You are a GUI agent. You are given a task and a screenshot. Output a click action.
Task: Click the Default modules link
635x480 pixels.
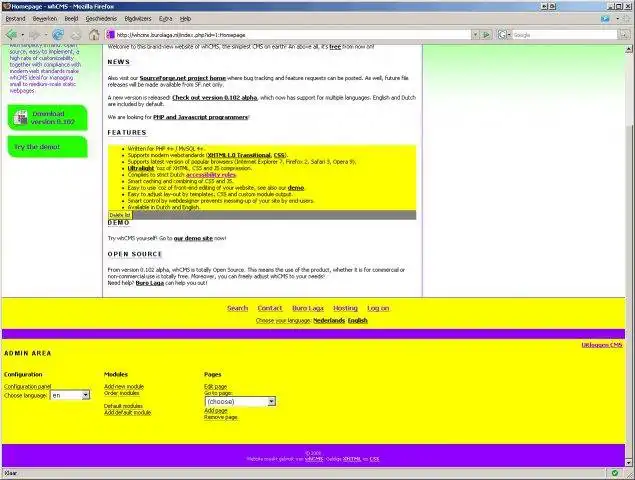pos(123,406)
